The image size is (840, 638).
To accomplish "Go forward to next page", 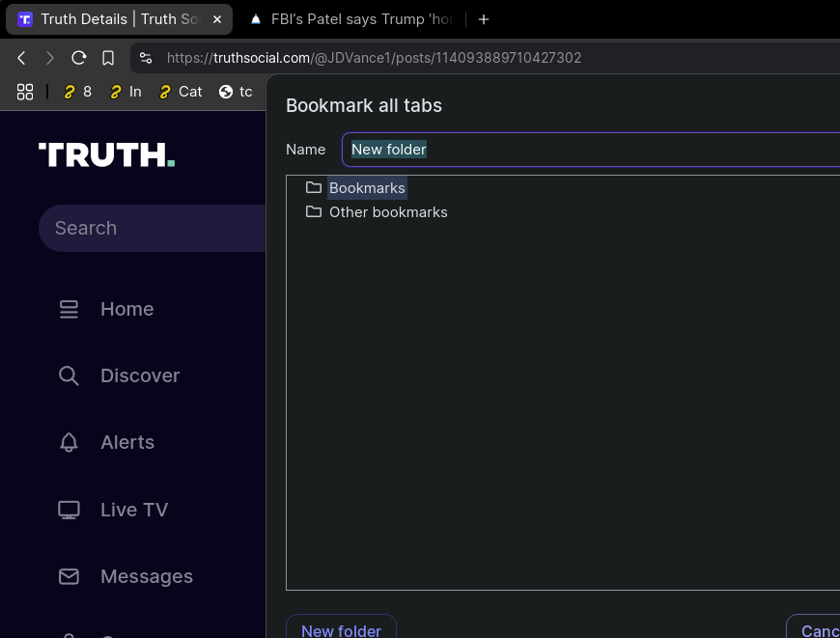I will tap(50, 58).
